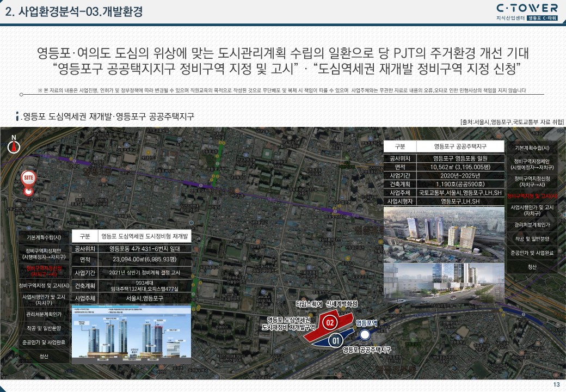Viewport: 566px width, 392px height.
Task: Select the navy 01 zone marker
Action: click(x=336, y=341)
